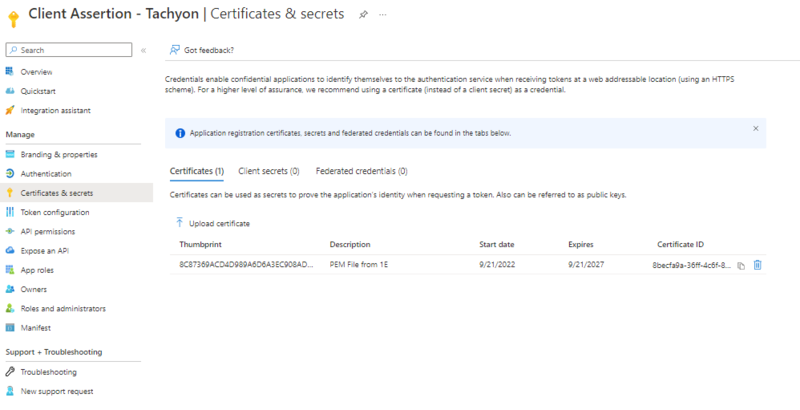This screenshot has width=800, height=410.
Task: Open API permissions page
Action: click(48, 231)
